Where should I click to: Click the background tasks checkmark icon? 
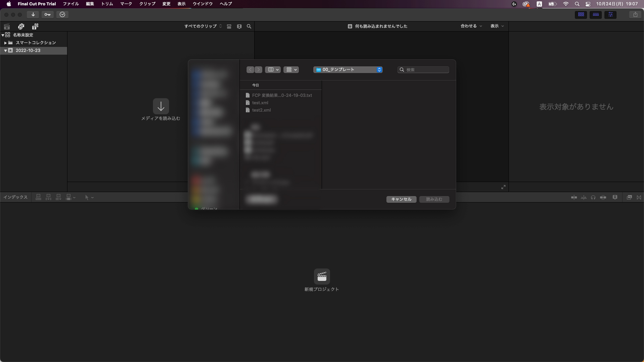pyautogui.click(x=62, y=14)
